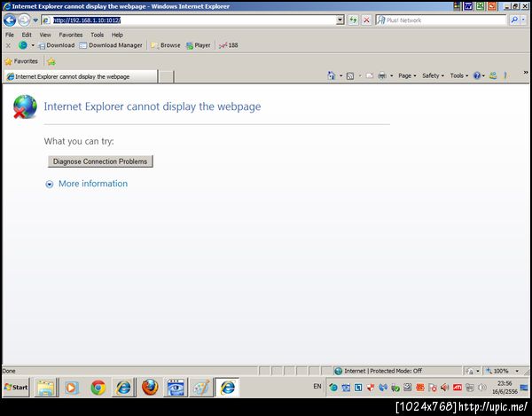The width and height of the screenshot is (532, 416).
Task: Click the Browse toolbar button
Action: pyautogui.click(x=166, y=45)
